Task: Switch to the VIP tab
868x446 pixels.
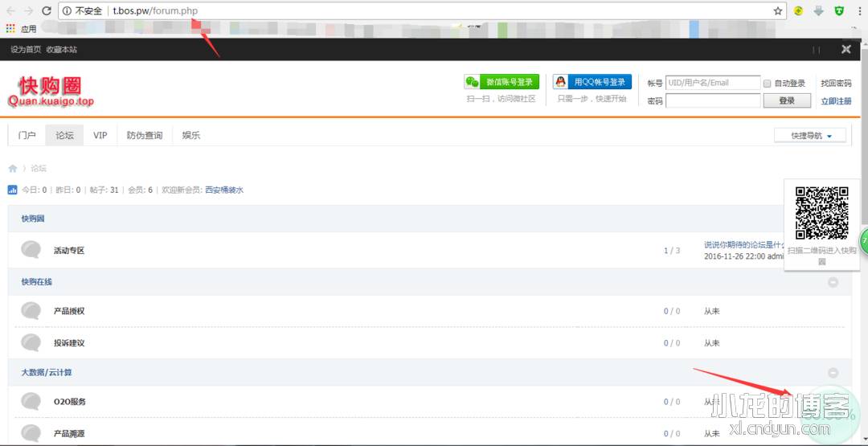Action: 100,136
